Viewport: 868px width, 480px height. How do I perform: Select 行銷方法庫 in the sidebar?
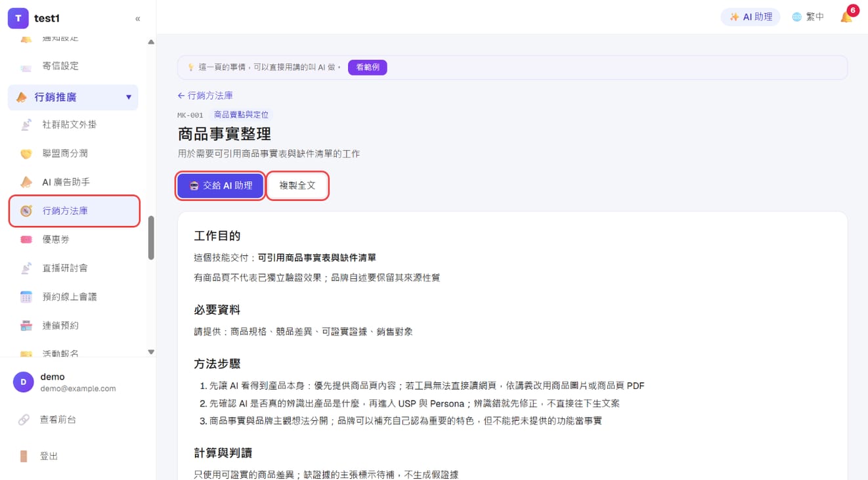(x=74, y=211)
